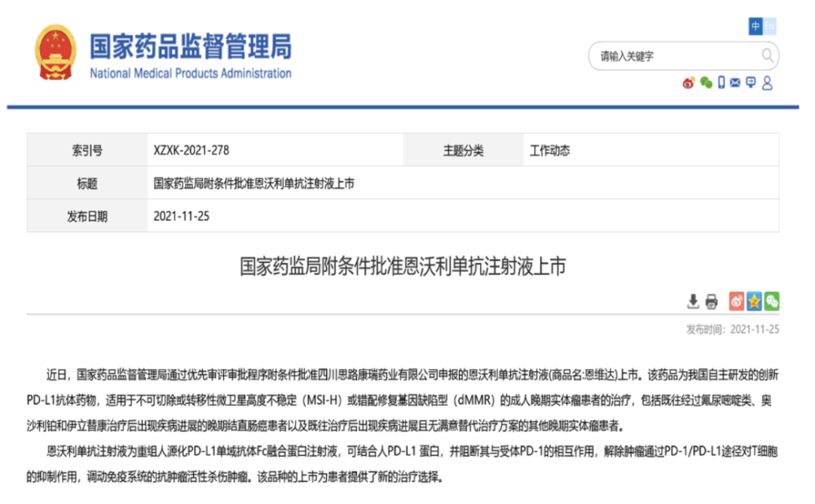Open the user account icon in header
Screen dimensions: 815x504
pyautogui.click(x=767, y=83)
